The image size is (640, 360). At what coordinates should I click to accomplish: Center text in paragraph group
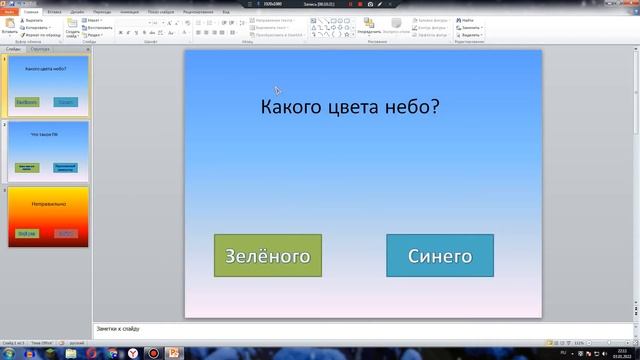tap(206, 33)
